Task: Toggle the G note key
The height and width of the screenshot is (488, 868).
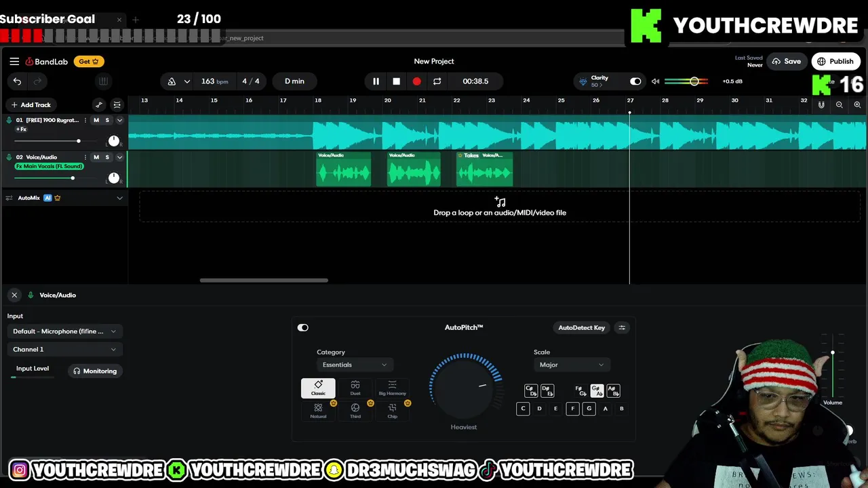Action: (x=589, y=409)
